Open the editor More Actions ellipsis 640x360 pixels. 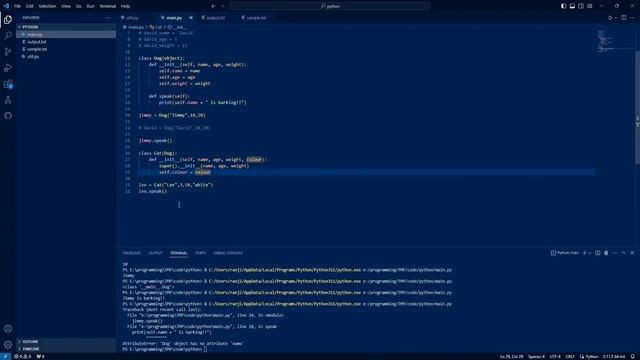tap(632, 18)
